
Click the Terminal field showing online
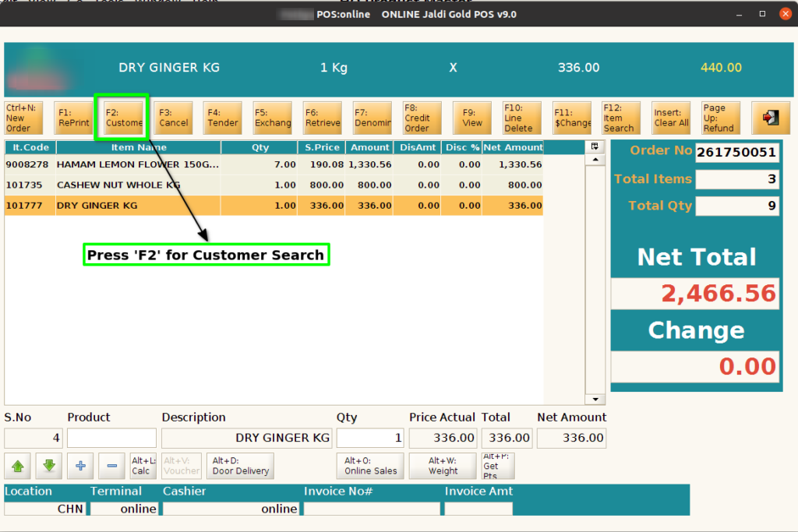point(124,509)
